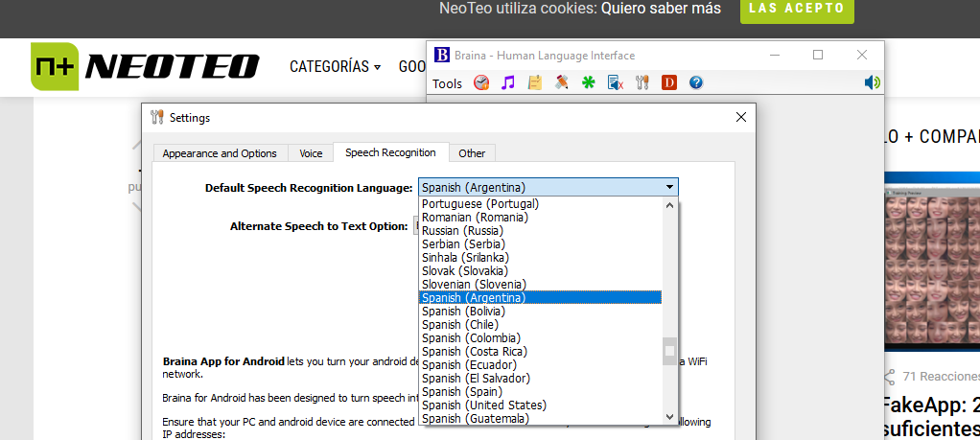The width and height of the screenshot is (980, 440).
Task: Choose Romanian (Romania) from the list
Action: (540, 218)
